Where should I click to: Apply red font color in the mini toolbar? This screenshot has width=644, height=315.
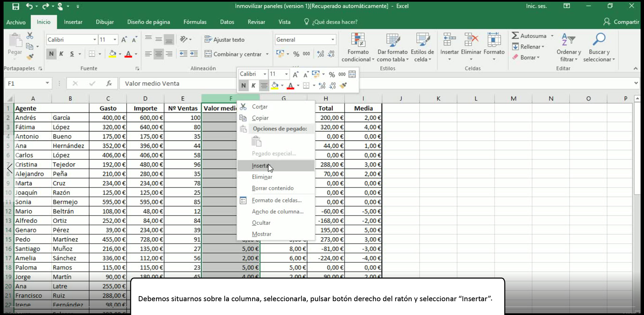coord(290,86)
